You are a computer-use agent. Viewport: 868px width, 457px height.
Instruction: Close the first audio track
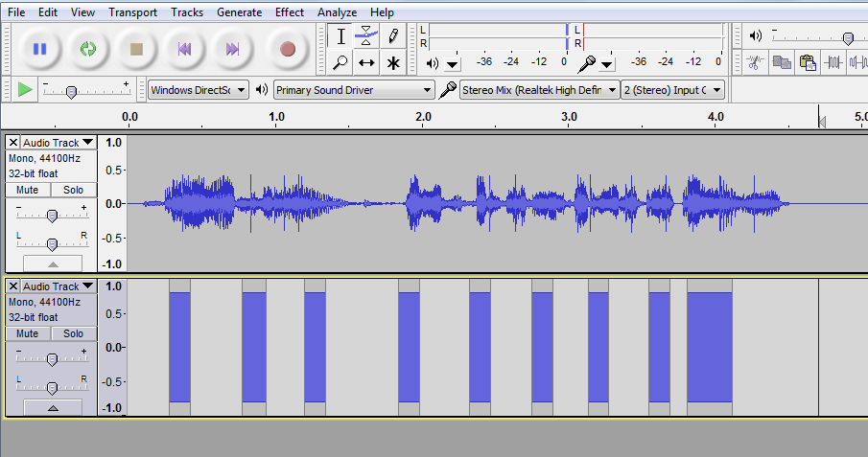13,143
